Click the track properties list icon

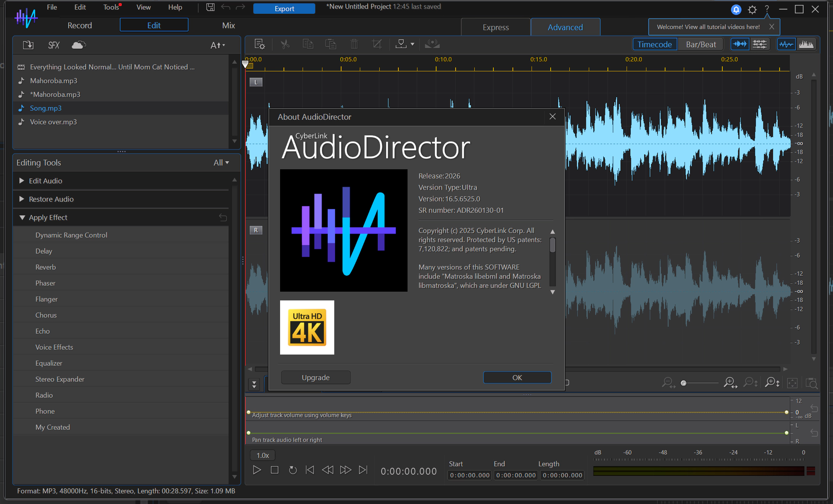pos(259,44)
